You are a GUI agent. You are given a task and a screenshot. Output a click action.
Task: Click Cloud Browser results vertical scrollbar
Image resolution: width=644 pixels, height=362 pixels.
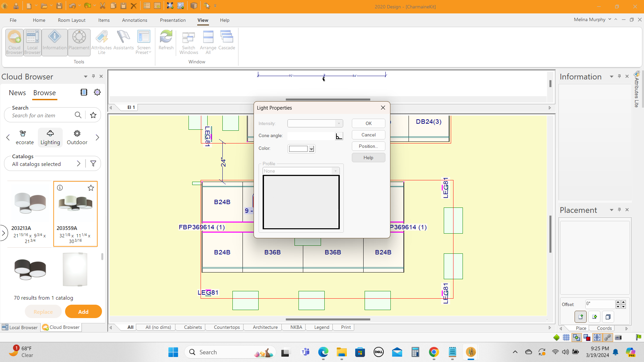click(102, 257)
